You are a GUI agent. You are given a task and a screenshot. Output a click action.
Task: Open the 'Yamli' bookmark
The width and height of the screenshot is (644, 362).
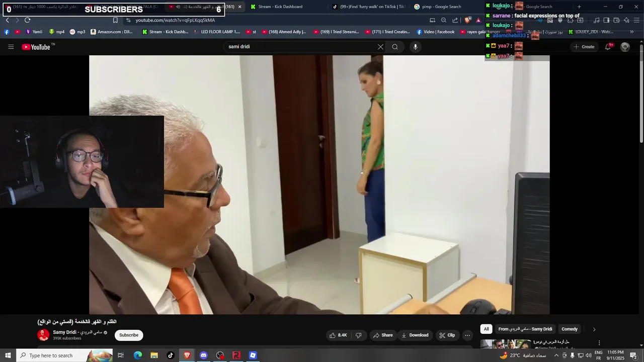click(34, 32)
